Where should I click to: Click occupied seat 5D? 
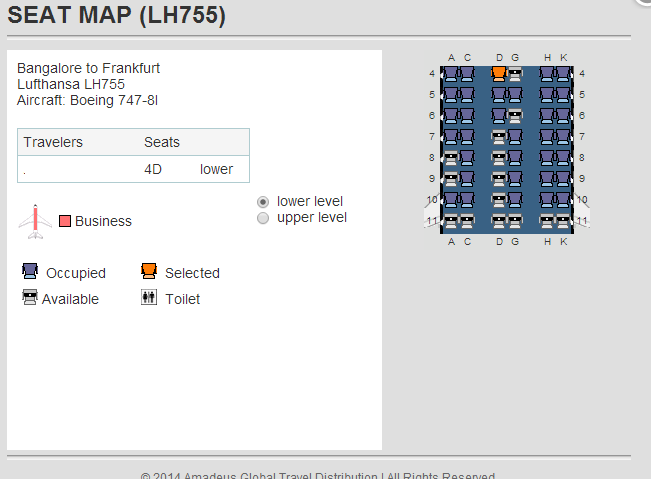point(499,94)
